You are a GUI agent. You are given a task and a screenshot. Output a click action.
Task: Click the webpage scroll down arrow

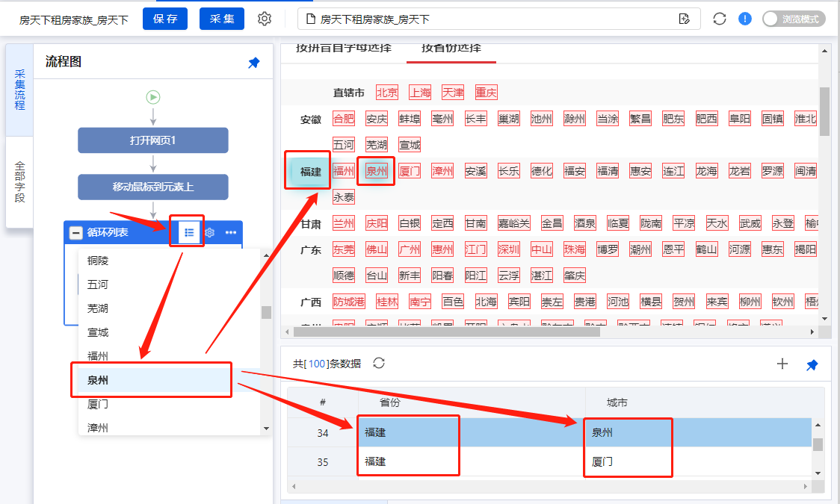coord(824,319)
